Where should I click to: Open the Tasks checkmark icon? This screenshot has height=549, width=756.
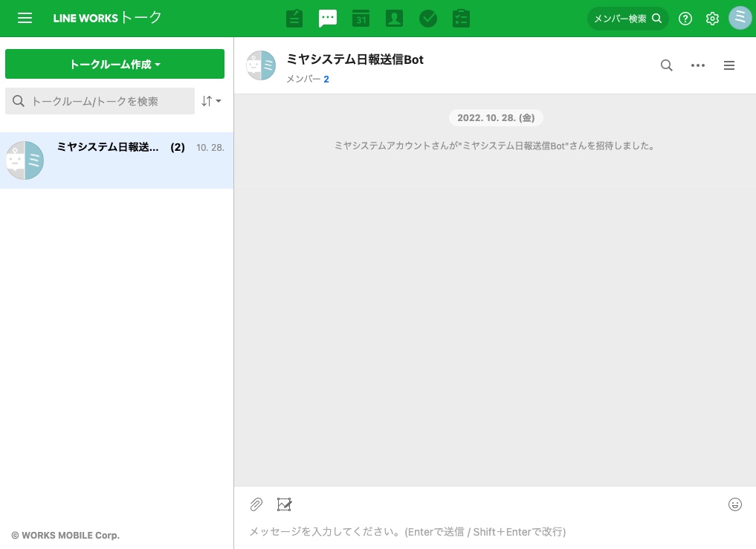point(428,19)
